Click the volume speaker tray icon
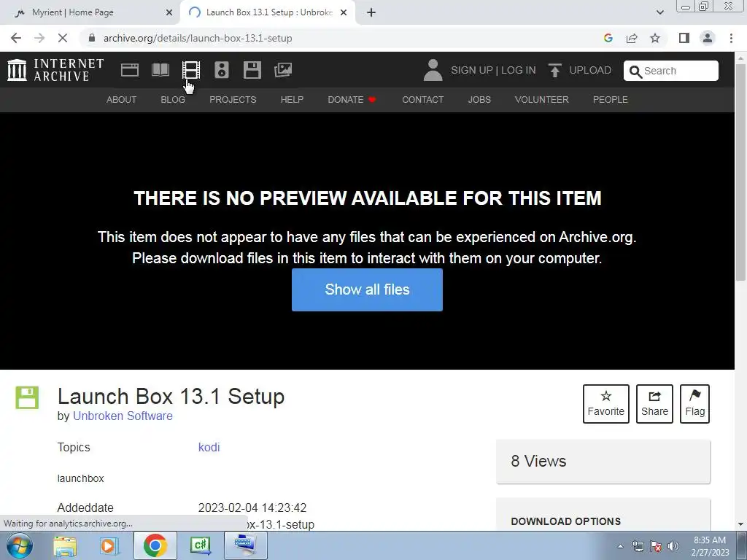 pyautogui.click(x=673, y=546)
